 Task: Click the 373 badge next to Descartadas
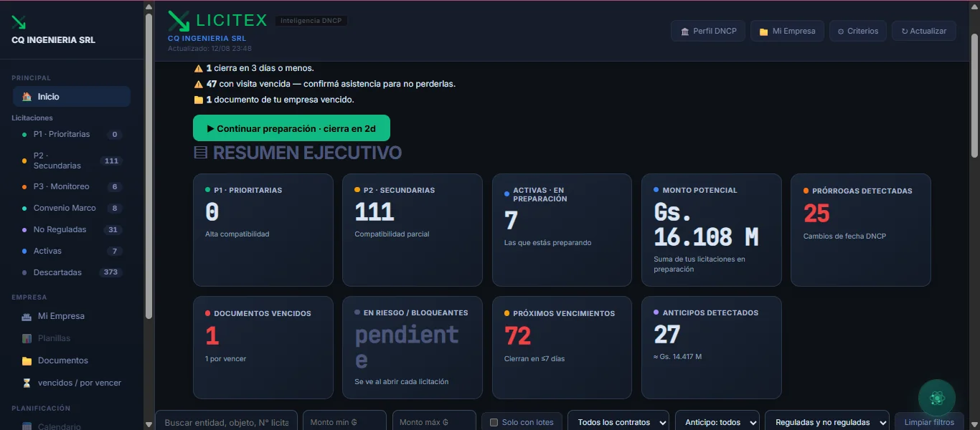pos(111,272)
